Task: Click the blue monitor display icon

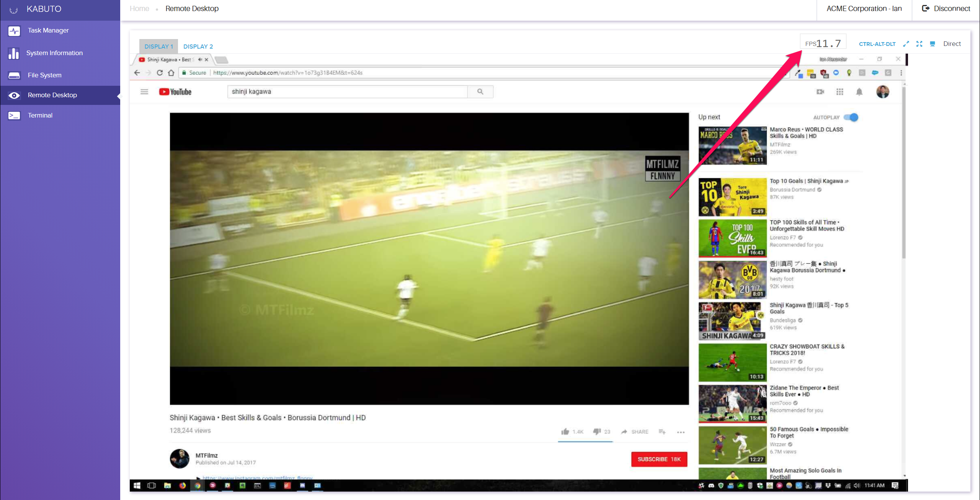Action: [933, 44]
